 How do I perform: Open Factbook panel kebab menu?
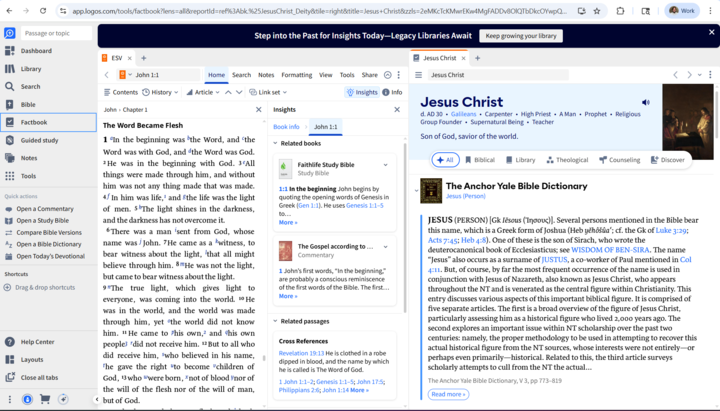(710, 74)
